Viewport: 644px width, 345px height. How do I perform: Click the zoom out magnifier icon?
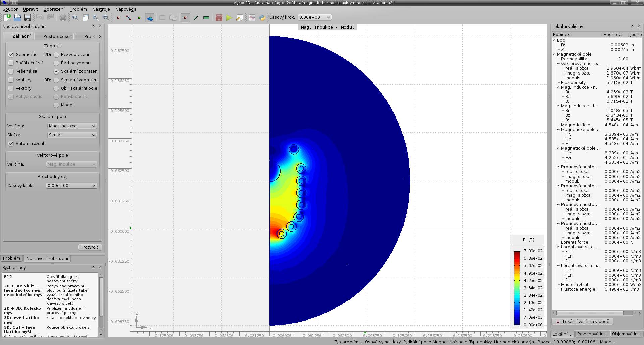(106, 18)
